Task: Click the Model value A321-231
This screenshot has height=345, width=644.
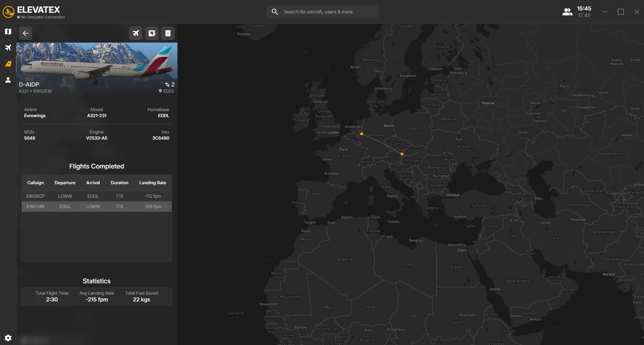Action: (x=97, y=116)
